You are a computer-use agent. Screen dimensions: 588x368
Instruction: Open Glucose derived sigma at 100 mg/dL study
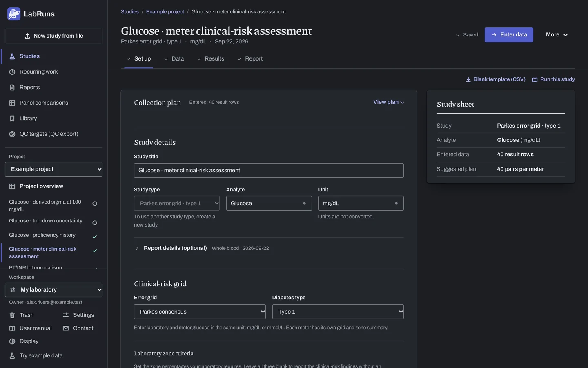coord(53,206)
